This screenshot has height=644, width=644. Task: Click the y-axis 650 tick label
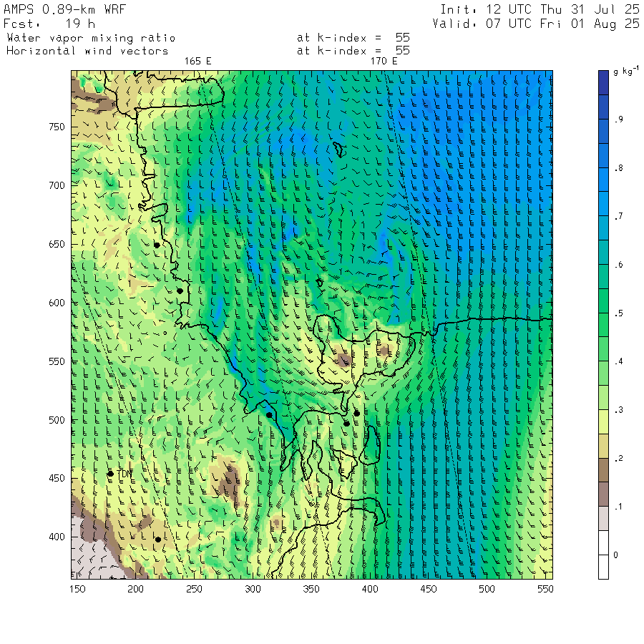[x=57, y=245]
